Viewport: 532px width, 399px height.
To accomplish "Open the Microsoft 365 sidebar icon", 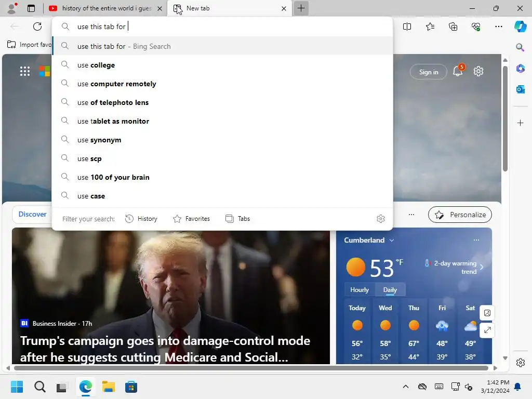I will click(520, 68).
